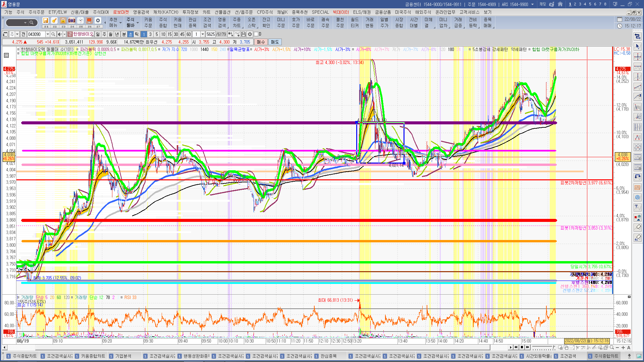
Task: Collapse the toolbar using the left arrow expander
Action: pos(105,22)
